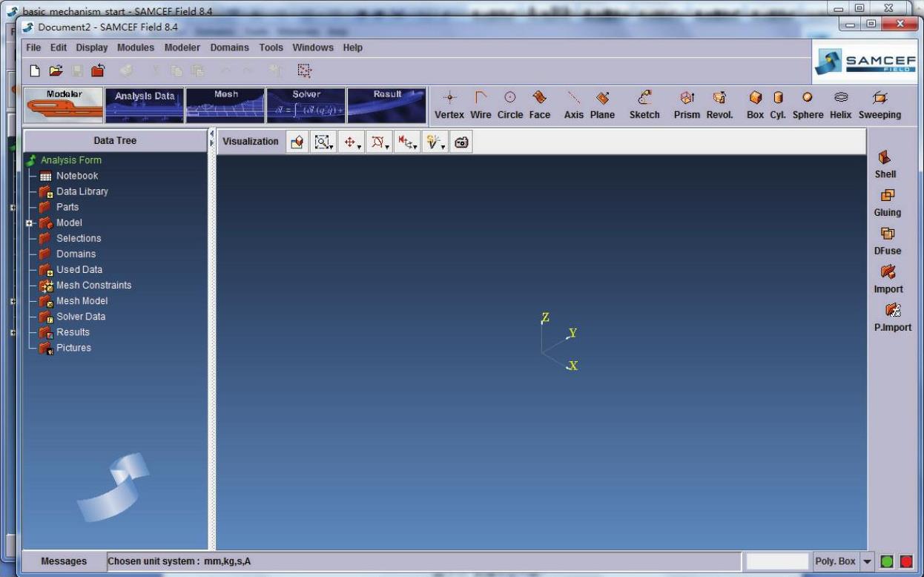Click the Revol. revolution tool
924x577 pixels.
719,105
